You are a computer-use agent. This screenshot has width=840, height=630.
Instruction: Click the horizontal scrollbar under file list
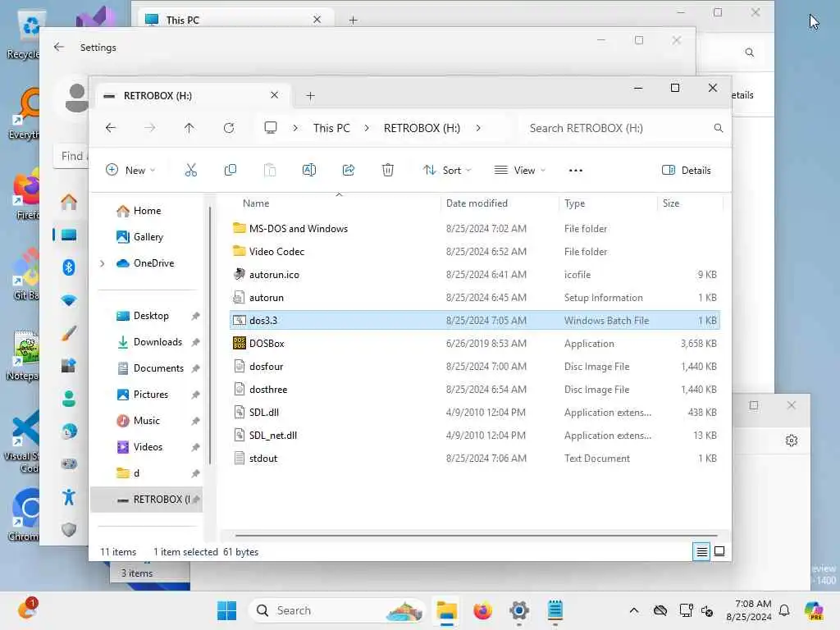tap(476, 535)
